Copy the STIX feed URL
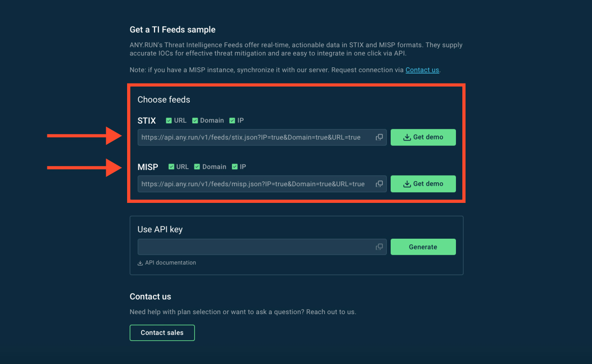 coord(379,137)
